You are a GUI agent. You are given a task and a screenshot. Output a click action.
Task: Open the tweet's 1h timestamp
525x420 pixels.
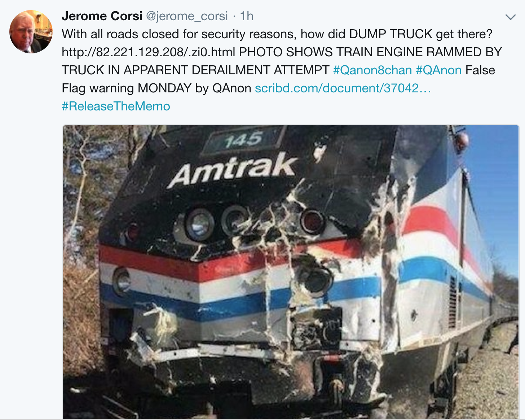coord(247,16)
